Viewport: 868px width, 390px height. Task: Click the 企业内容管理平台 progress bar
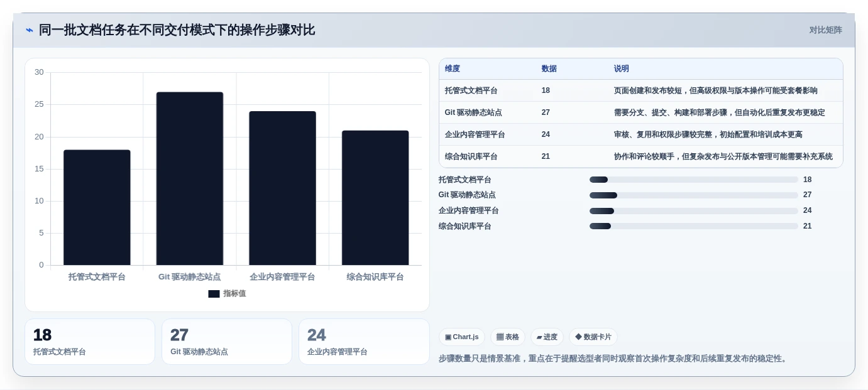pos(694,211)
